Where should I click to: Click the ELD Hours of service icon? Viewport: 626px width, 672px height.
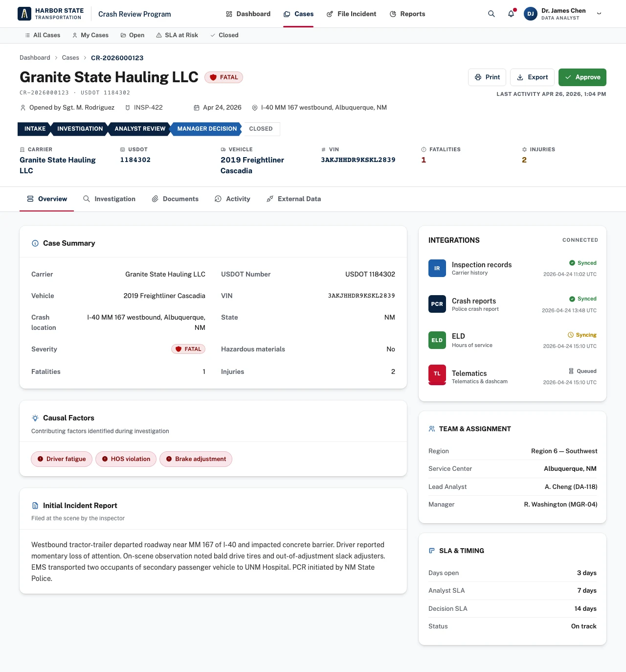tap(437, 340)
